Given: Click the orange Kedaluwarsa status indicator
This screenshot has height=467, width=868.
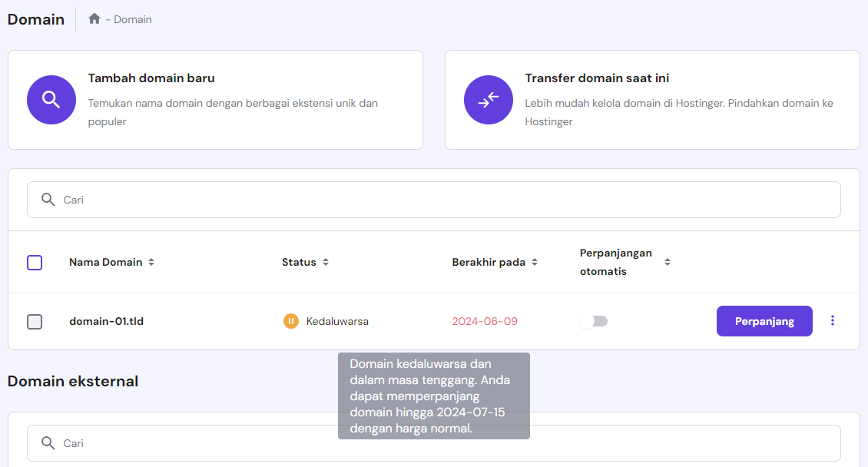Looking at the screenshot, I should pyautogui.click(x=290, y=321).
